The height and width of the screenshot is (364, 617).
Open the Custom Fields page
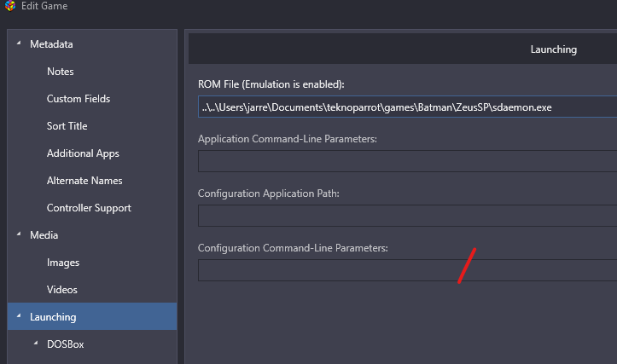(x=79, y=99)
